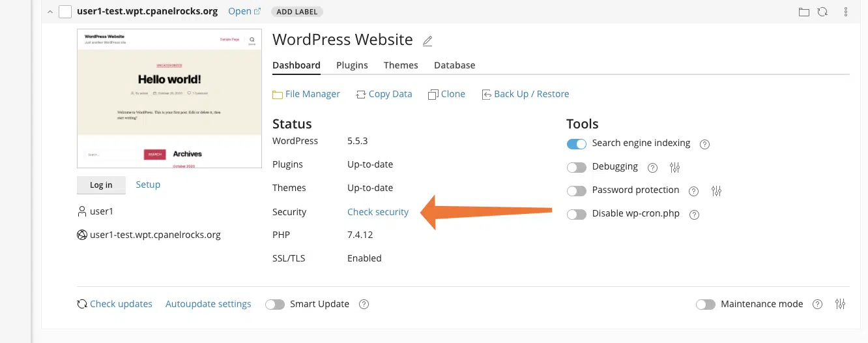The image size is (868, 343).
Task: Open help icon next to Maintenance mode
Action: coord(818,305)
